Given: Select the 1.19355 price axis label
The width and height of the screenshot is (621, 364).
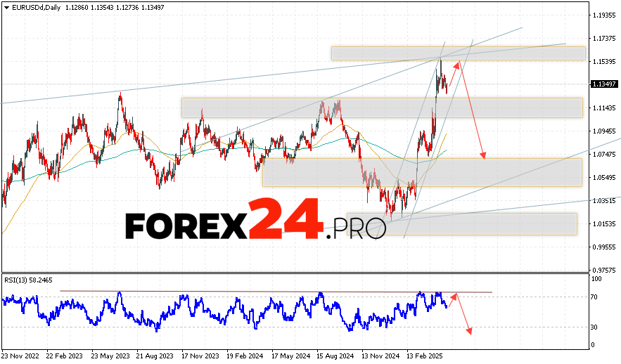Looking at the screenshot, I should [x=604, y=15].
